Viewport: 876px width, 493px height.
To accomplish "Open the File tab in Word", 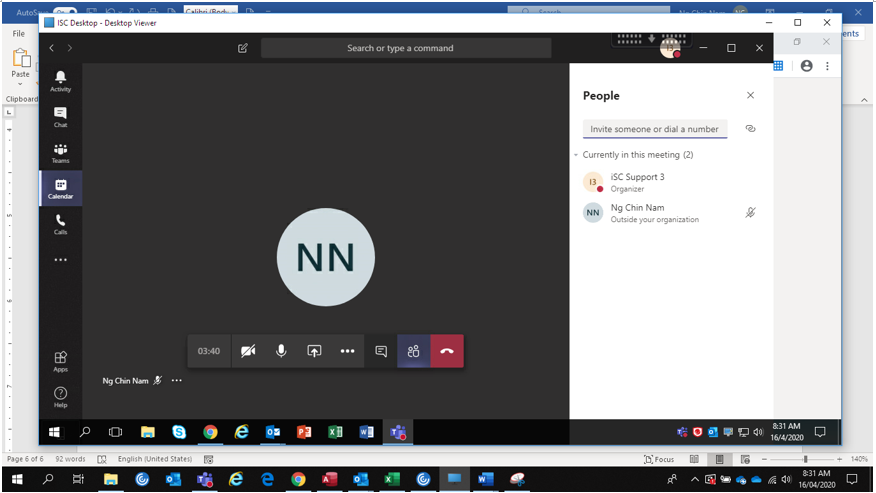I will tap(18, 34).
